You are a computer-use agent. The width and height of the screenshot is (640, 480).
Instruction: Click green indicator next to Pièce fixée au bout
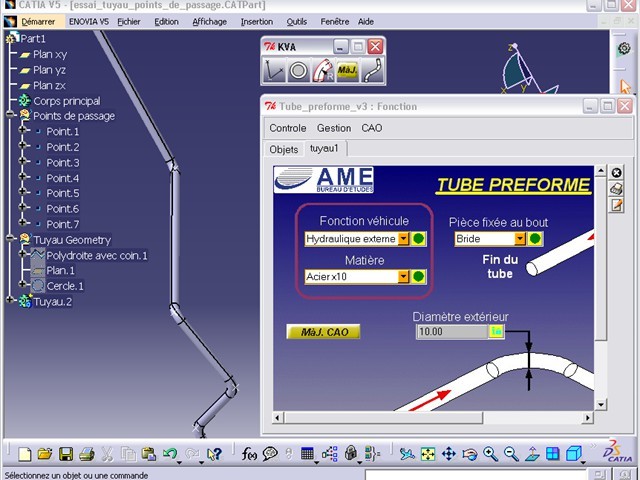coord(535,239)
